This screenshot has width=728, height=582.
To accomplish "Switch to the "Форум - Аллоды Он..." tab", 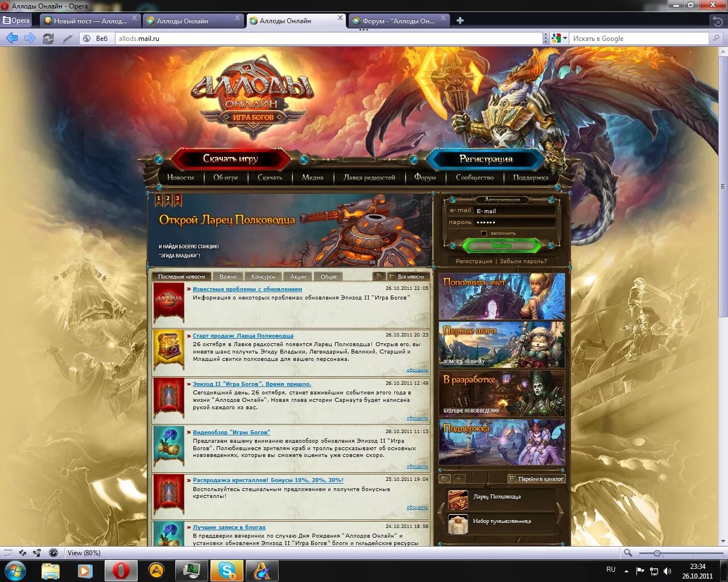I will pos(398,20).
